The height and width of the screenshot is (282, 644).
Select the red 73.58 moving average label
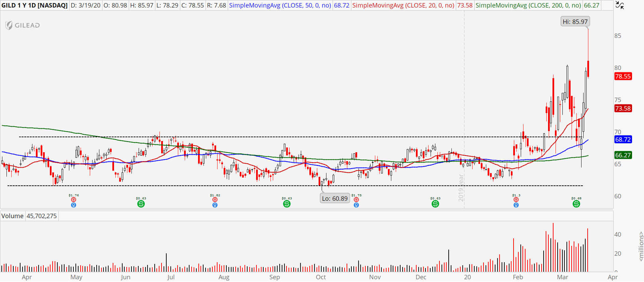pos(623,108)
